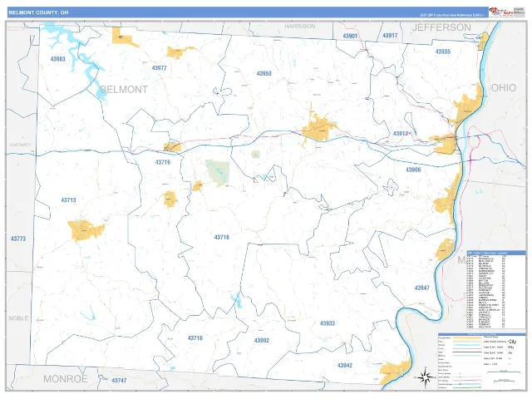Select ZIP code label 43917

pos(390,35)
